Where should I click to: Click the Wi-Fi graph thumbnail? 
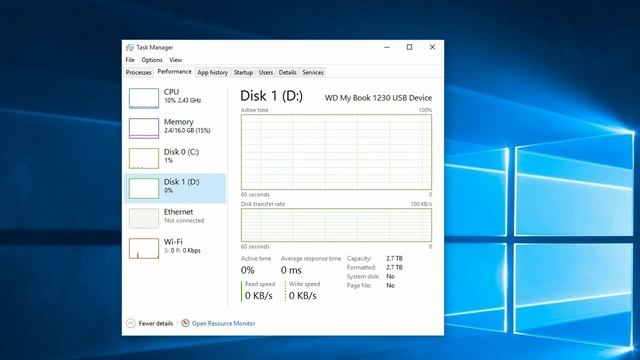coord(144,248)
